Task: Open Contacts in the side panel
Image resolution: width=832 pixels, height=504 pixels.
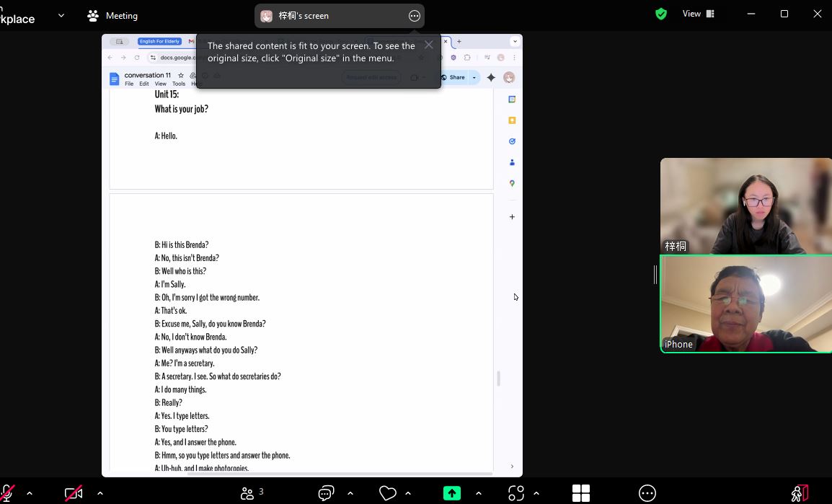Action: 512,162
